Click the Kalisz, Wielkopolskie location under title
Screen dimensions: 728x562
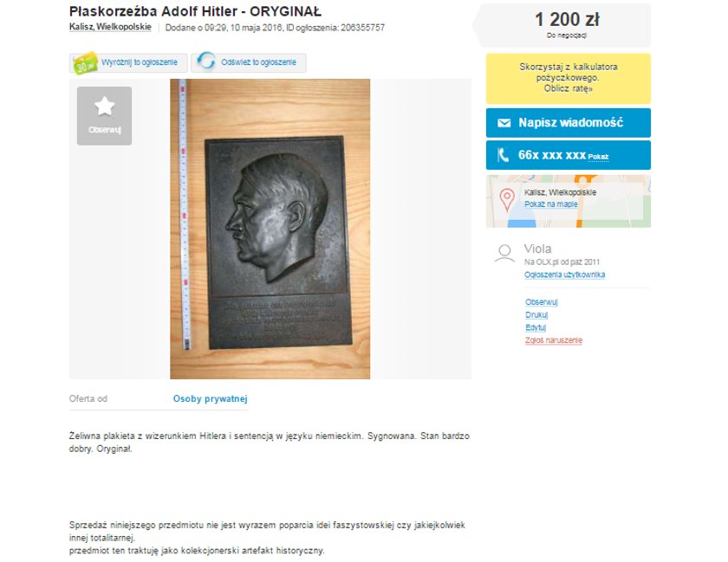coord(110,27)
